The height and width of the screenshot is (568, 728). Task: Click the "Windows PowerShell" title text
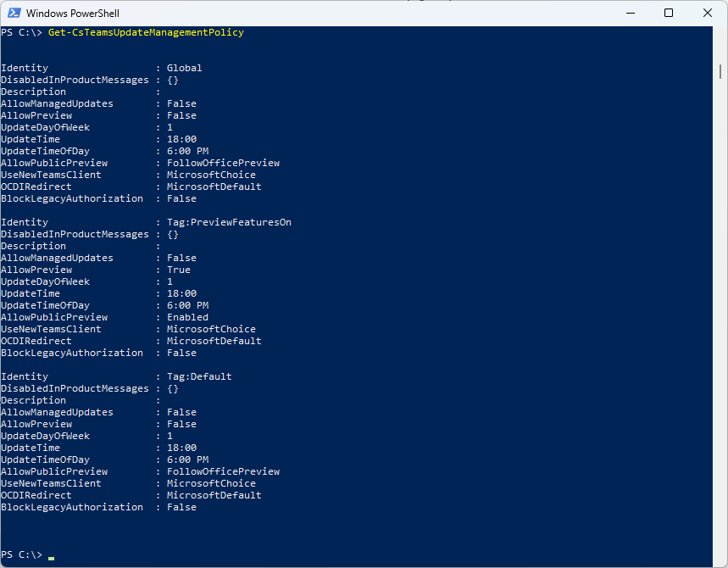72,14
